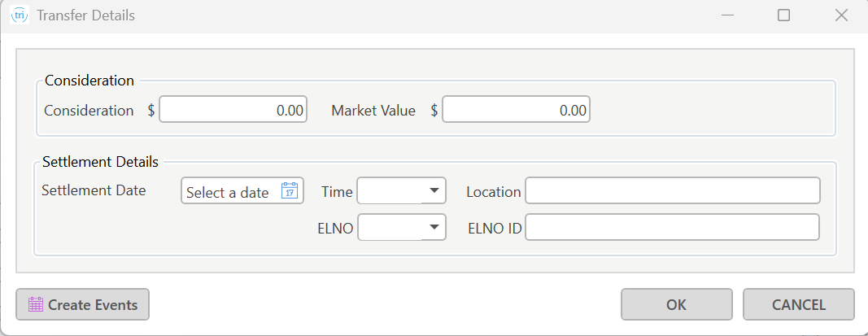868x336 pixels.
Task: Maximize the Transfer Details window
Action: [x=784, y=15]
